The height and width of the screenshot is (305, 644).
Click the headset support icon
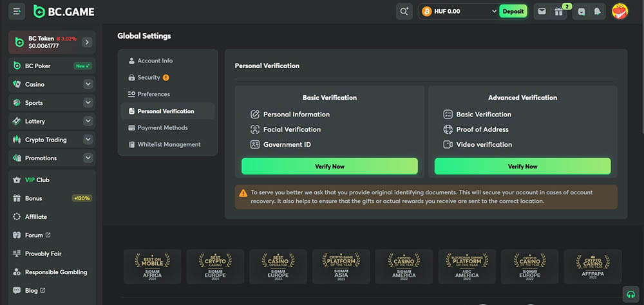pyautogui.click(x=631, y=293)
